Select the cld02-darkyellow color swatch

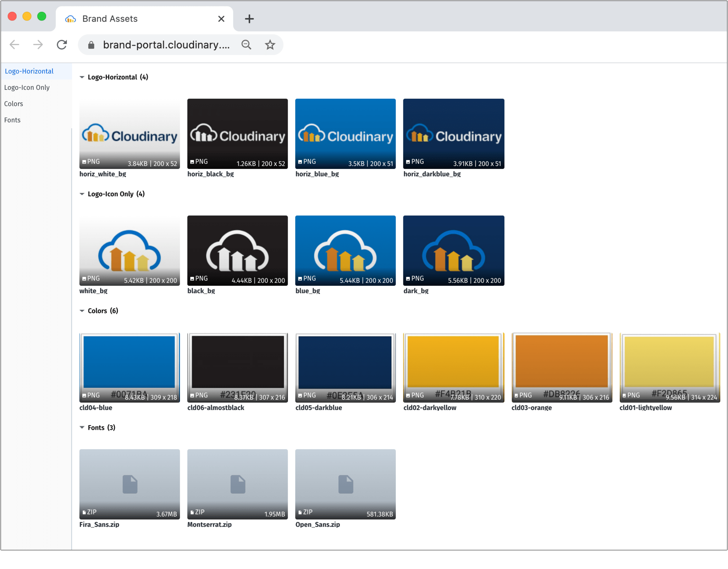(x=453, y=367)
